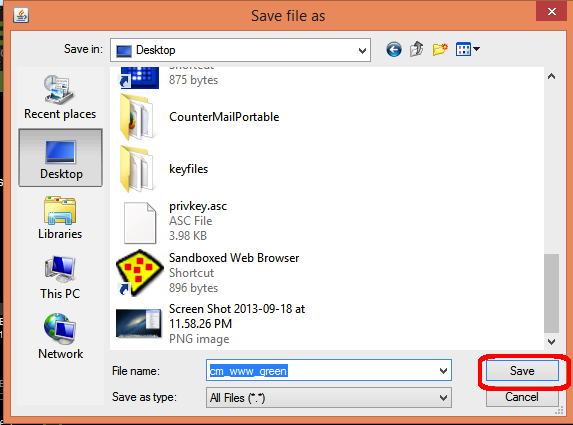Screen dimensions: 573x425
Task: Select the 875 bytes shortcut icon
Action: 139,77
